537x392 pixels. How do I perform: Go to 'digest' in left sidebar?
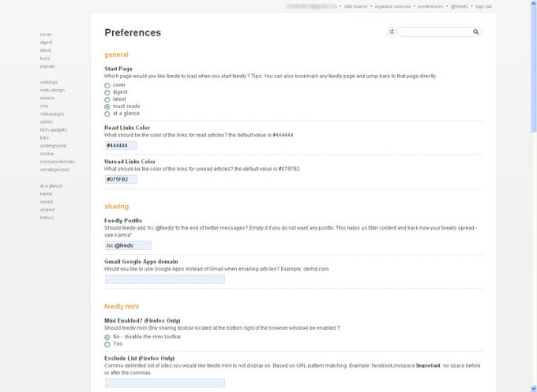(45, 43)
